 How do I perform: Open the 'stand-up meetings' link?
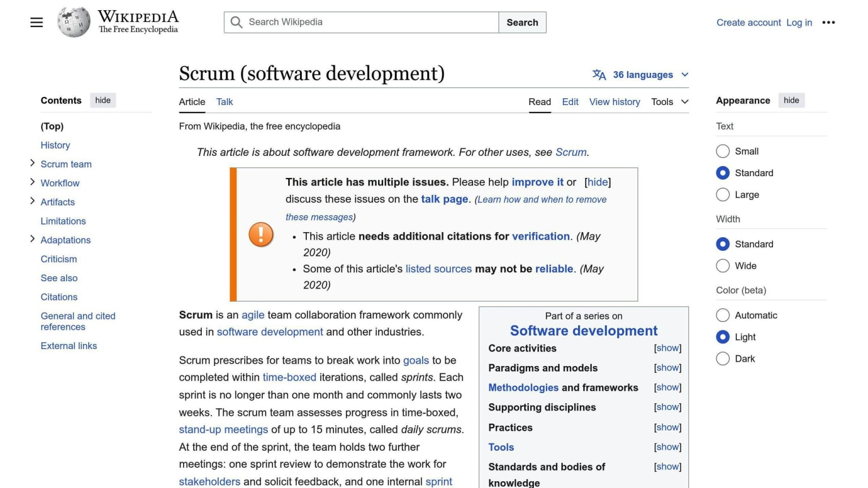[223, 429]
